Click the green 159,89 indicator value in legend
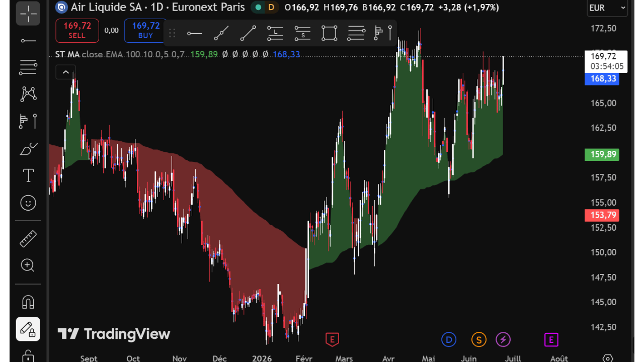Image resolution: width=644 pixels, height=362 pixels. pos(204,54)
